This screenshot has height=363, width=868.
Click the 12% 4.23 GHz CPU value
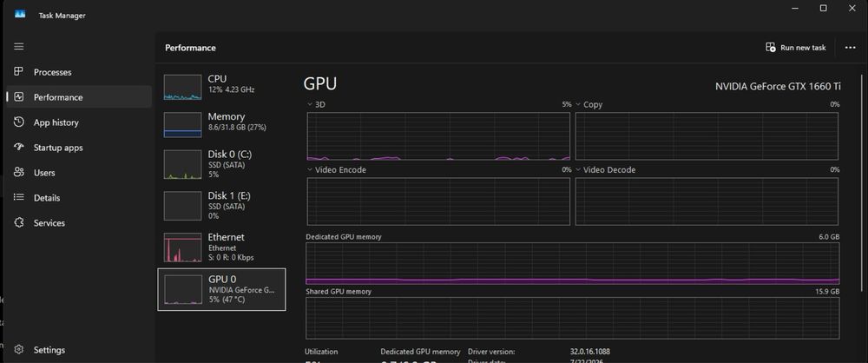tap(232, 89)
